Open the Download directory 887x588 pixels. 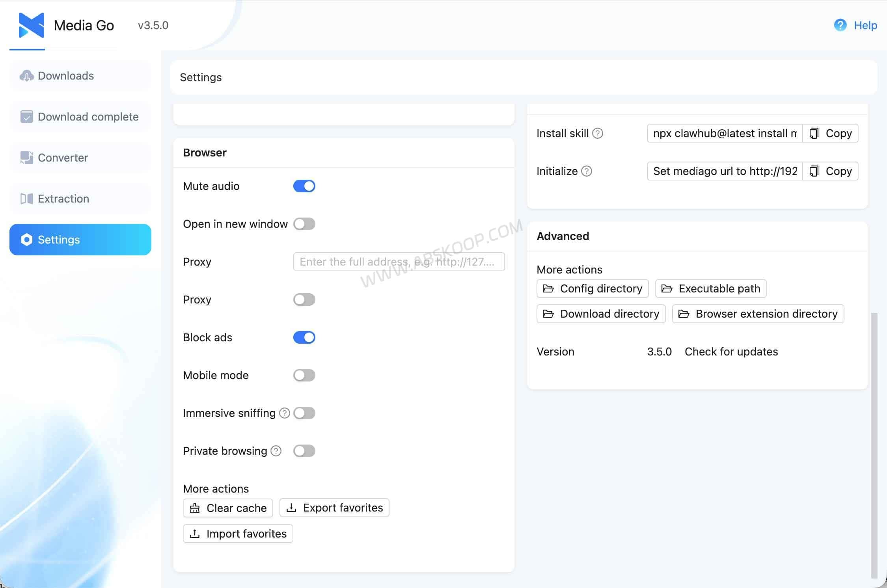pyautogui.click(x=601, y=314)
